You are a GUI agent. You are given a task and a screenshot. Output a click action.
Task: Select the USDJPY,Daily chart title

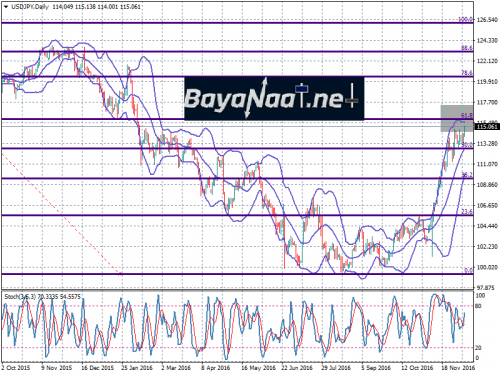[x=30, y=7]
